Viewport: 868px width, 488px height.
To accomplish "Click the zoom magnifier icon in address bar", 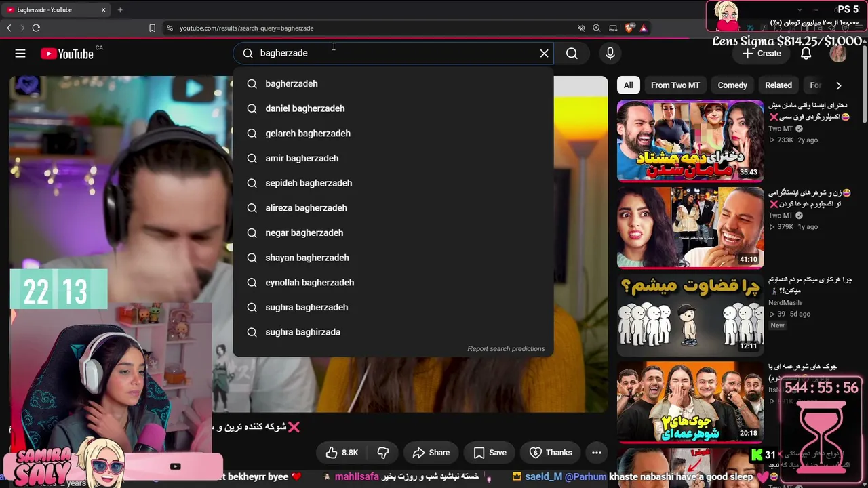I will 597,28.
